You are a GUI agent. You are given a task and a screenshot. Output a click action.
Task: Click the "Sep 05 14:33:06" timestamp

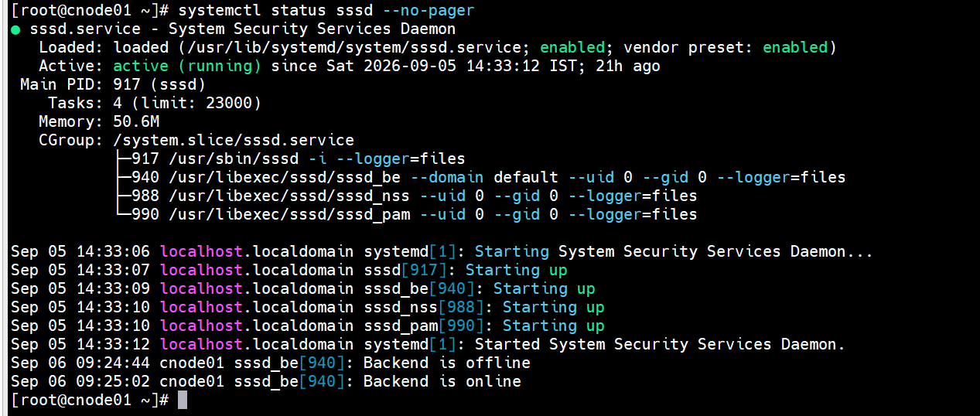pos(80,251)
